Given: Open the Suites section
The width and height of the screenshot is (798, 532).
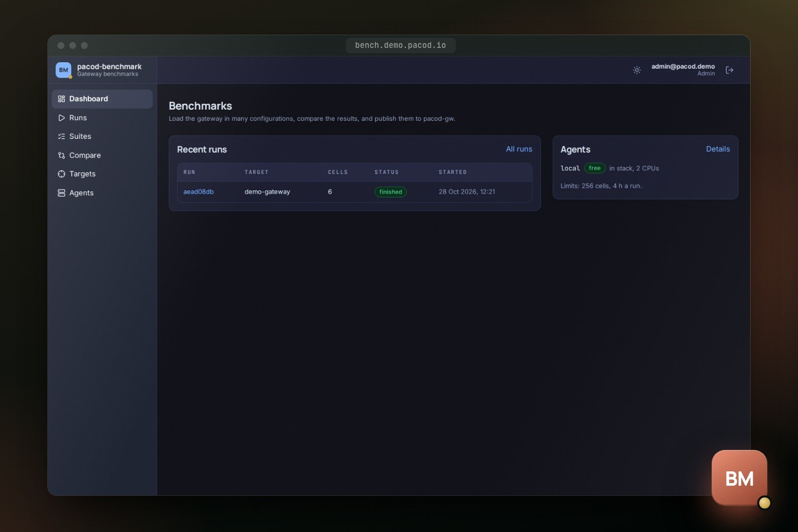Looking at the screenshot, I should click(102, 137).
